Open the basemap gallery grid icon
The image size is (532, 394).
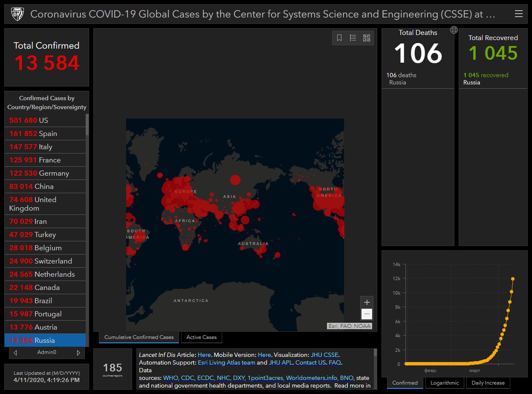367,38
